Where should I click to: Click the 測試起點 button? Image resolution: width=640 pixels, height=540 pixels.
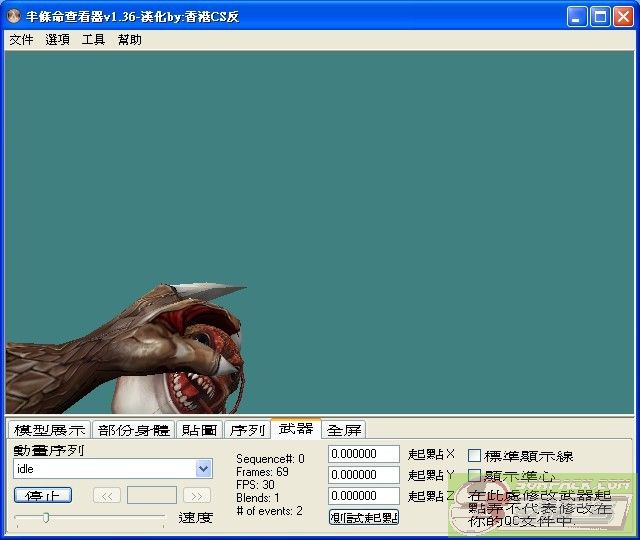coord(364,517)
